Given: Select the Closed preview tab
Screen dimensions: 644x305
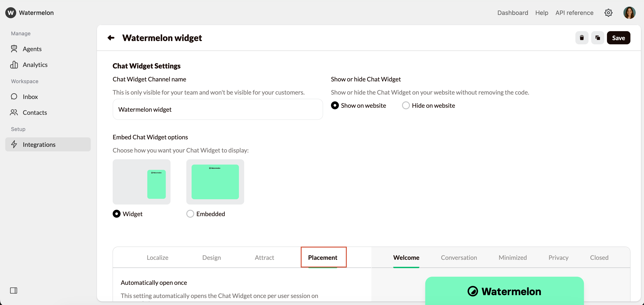Looking at the screenshot, I should point(599,257).
